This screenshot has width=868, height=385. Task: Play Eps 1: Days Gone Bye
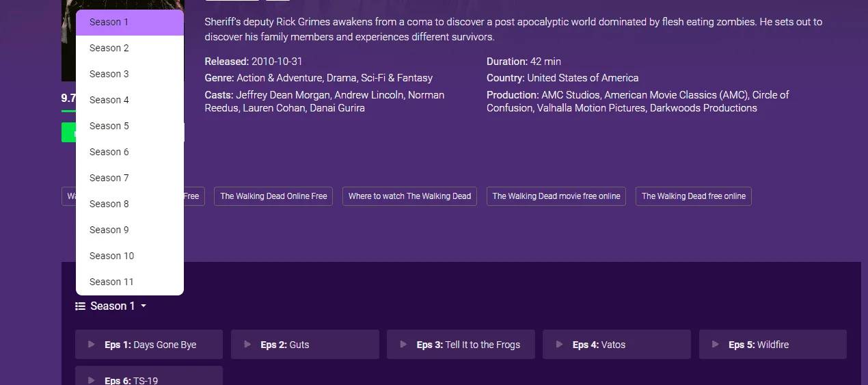coord(149,345)
